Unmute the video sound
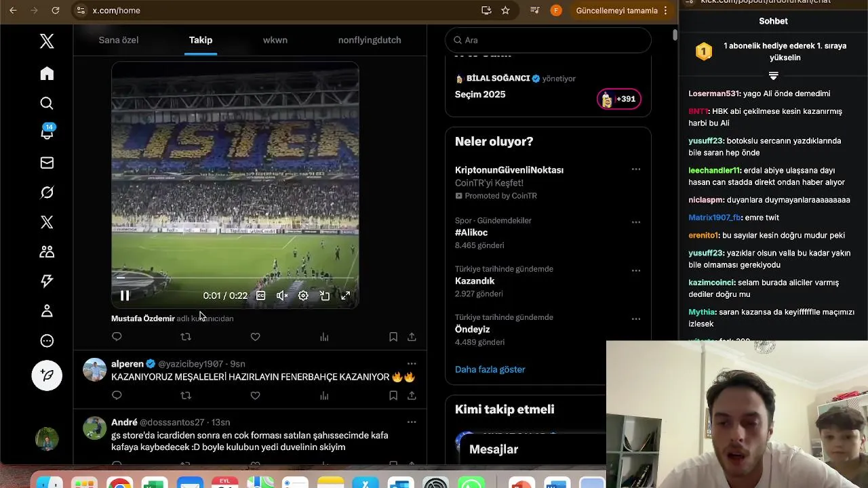The width and height of the screenshot is (868, 488). point(282,296)
